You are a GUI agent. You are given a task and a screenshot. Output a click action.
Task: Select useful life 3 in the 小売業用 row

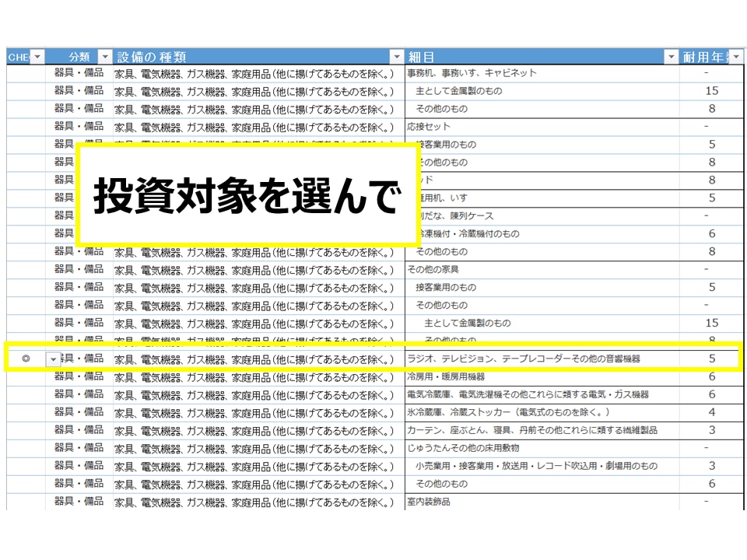coord(712,466)
